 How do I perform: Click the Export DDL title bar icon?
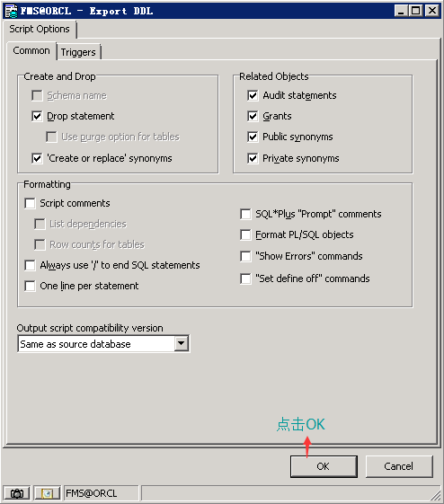(12, 11)
